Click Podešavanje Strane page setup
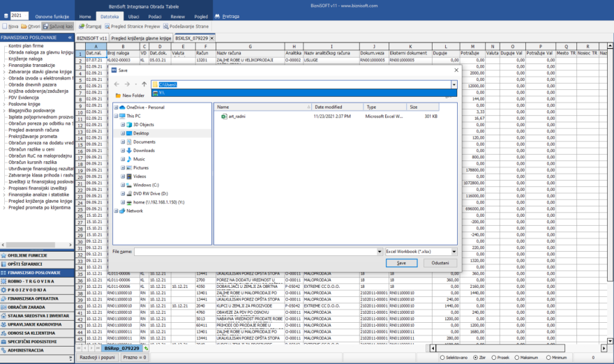This screenshot has width=614, height=364. click(x=185, y=26)
